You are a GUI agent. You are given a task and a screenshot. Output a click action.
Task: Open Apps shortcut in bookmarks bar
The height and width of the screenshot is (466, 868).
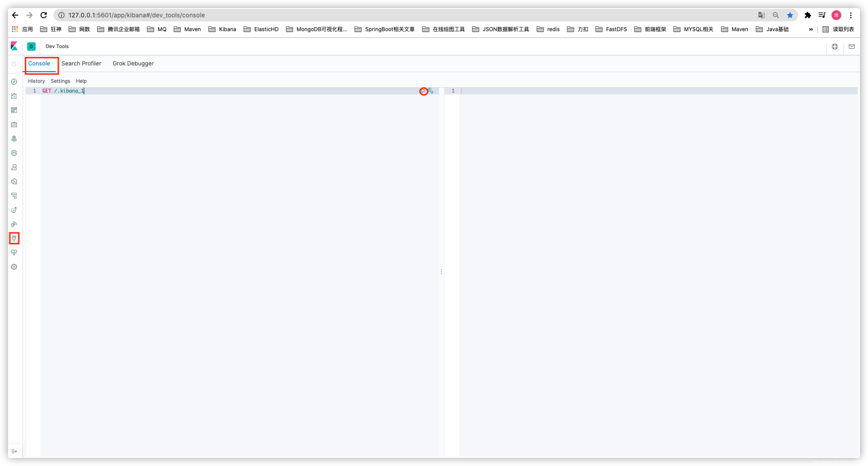coord(22,29)
